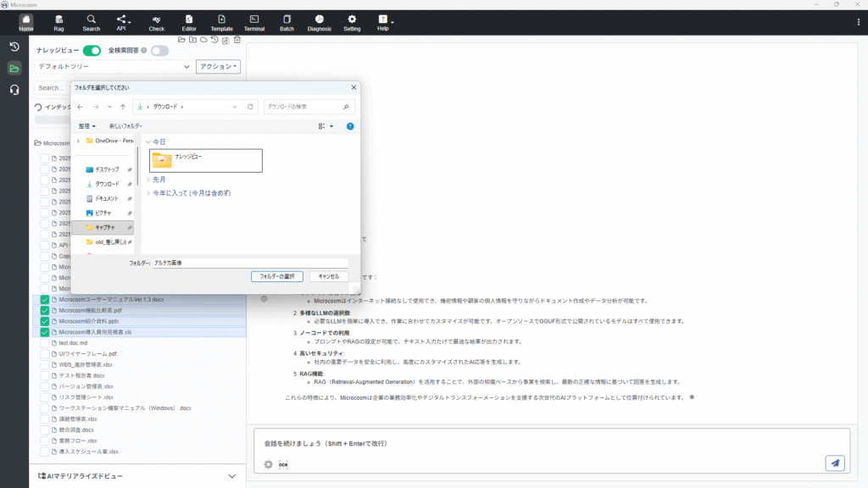Image resolution: width=868 pixels, height=488 pixels.
Task: Open the Help menu
Action: [x=383, y=22]
